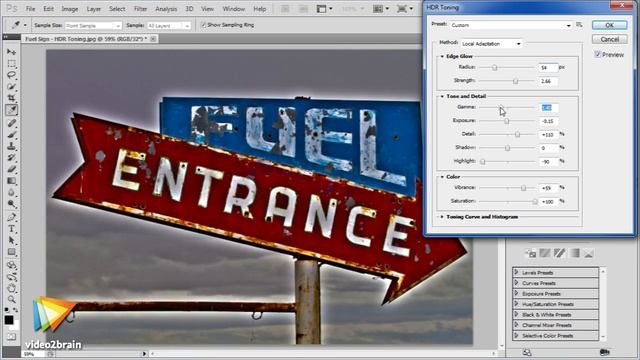The width and height of the screenshot is (640, 360).
Task: Open the Analysis menu
Action: point(166,9)
